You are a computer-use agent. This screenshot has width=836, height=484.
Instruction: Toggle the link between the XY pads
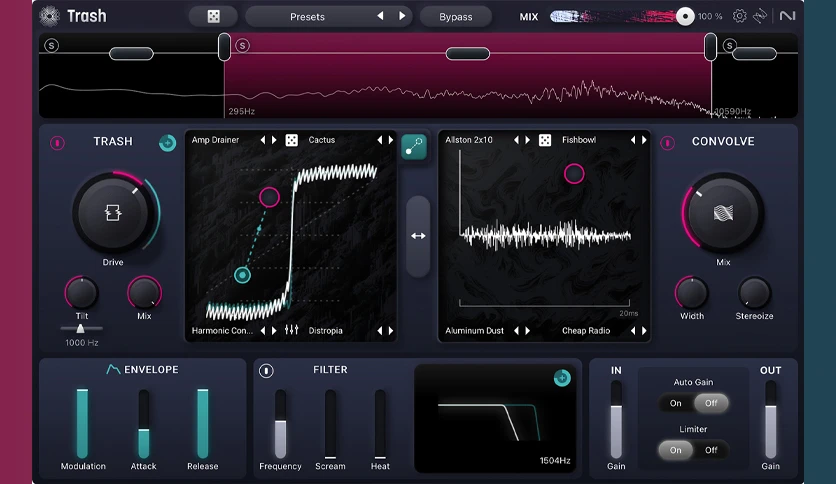pos(414,147)
